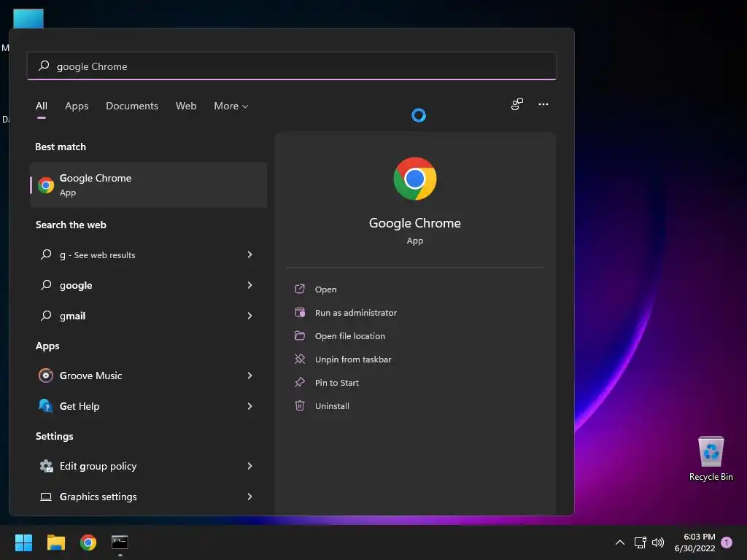Expand the 'gmail' web suggestion arrow
The width and height of the screenshot is (747, 560).
tap(249, 315)
